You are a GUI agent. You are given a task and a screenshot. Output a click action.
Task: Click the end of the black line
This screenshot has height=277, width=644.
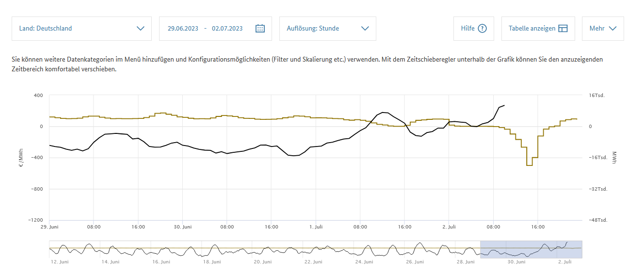[x=504, y=105]
